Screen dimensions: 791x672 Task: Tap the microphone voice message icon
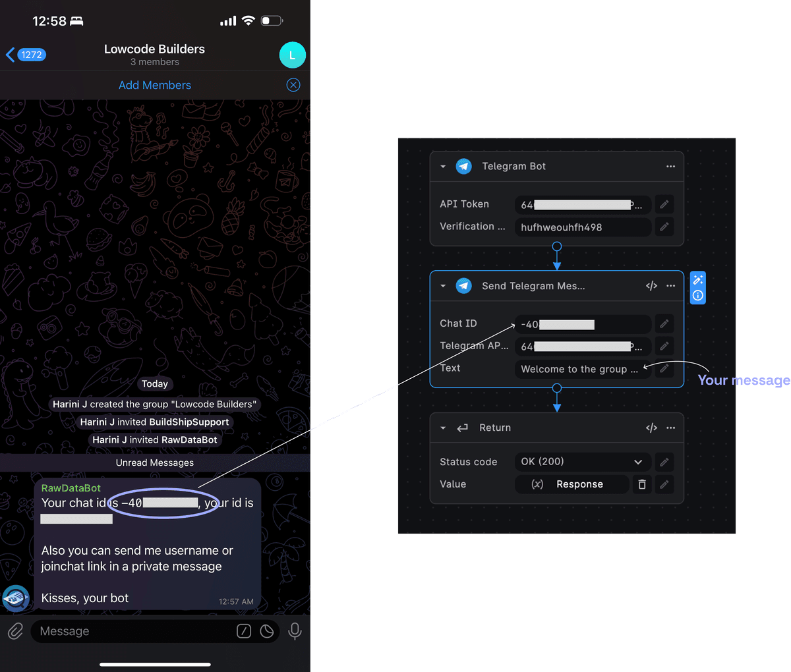pos(295,631)
